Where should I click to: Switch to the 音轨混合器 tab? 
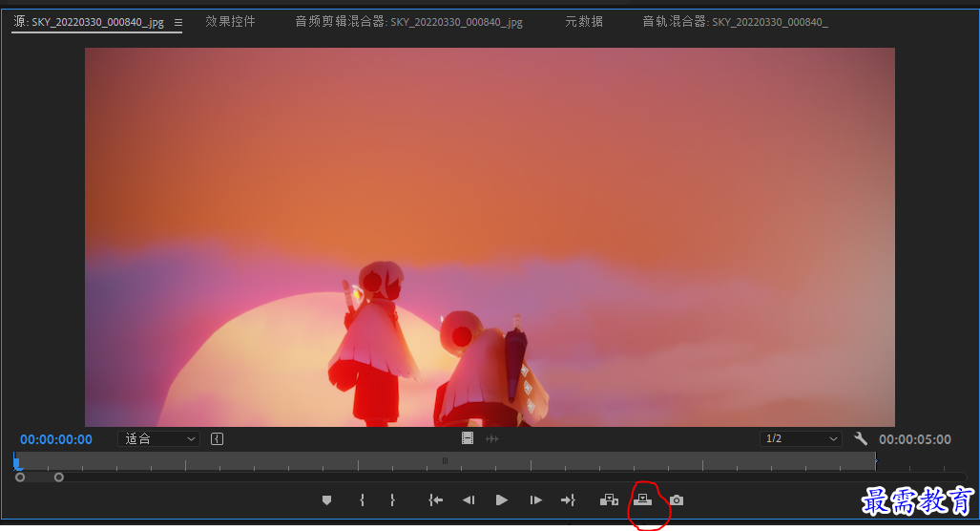coord(735,22)
